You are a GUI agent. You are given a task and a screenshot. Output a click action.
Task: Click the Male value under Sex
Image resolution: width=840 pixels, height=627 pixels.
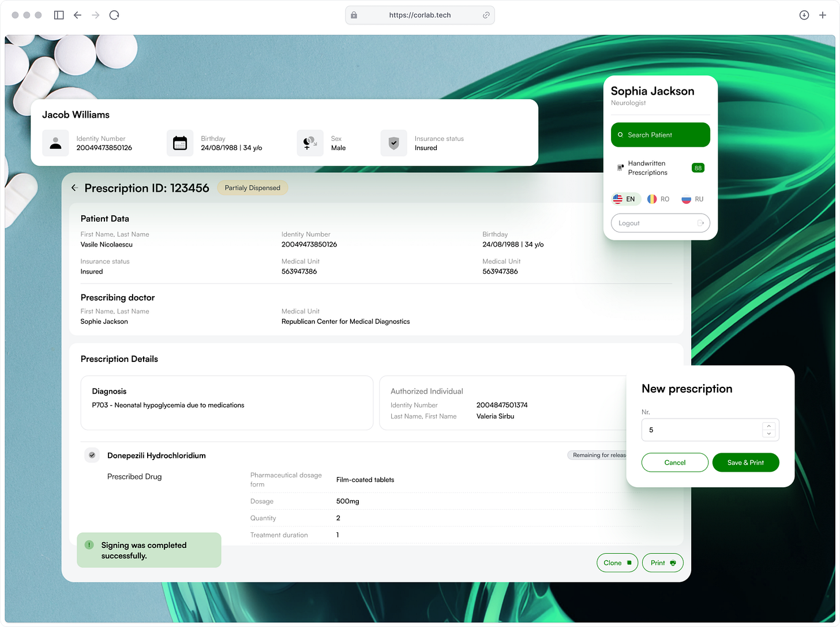tap(338, 148)
